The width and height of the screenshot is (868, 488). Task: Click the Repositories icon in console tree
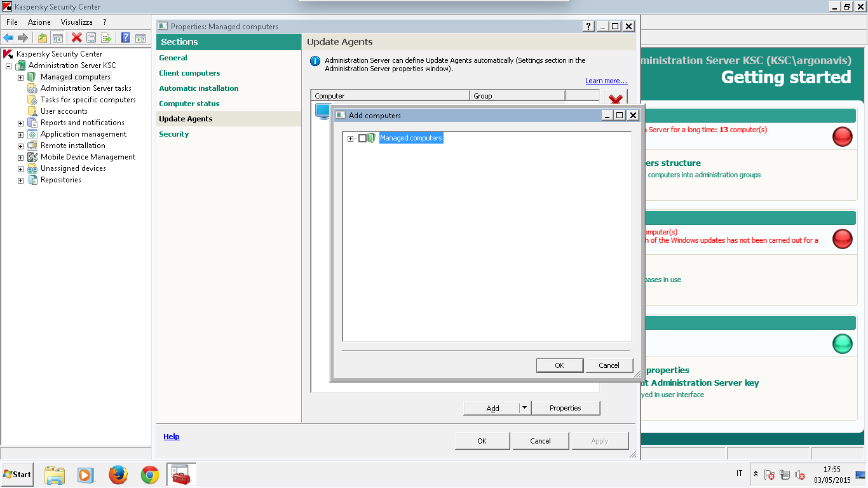point(32,180)
